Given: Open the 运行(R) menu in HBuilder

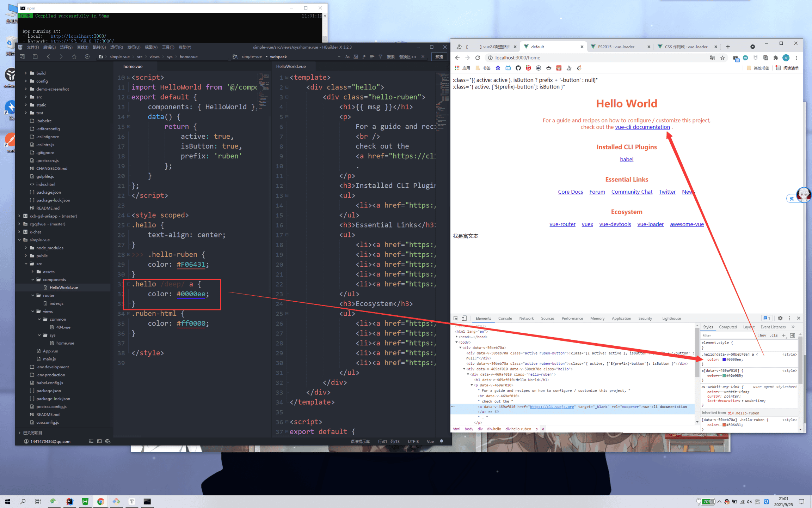Looking at the screenshot, I should tap(116, 47).
